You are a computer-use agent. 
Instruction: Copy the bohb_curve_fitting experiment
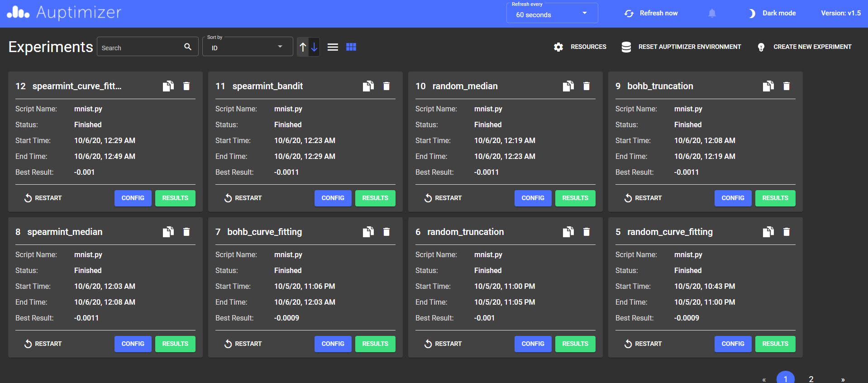tap(368, 232)
